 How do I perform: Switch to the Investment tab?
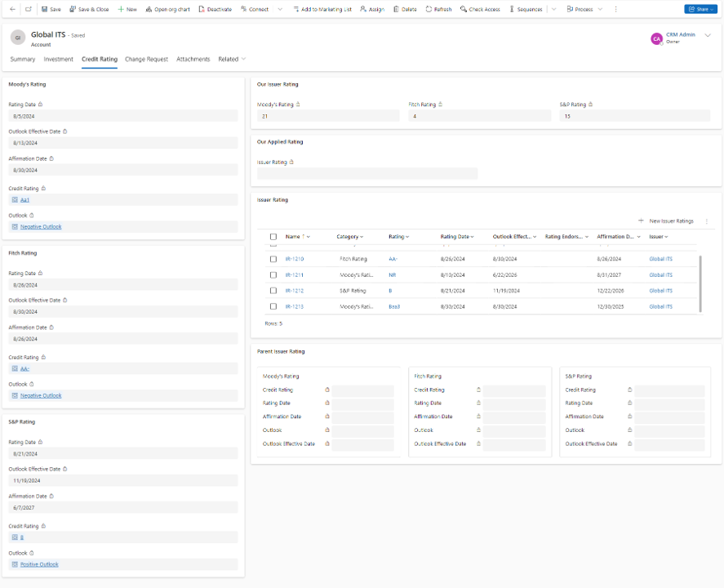tap(59, 60)
